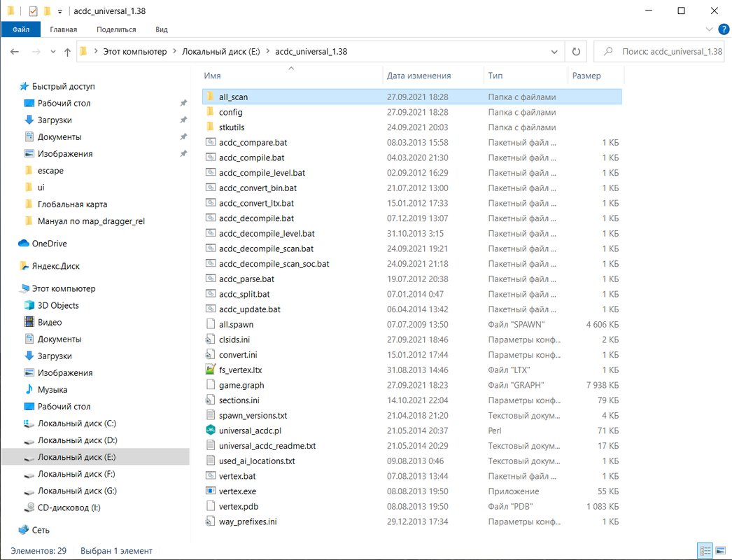Select the universal_acdc.pl Perl file icon
732x560 pixels.
tap(211, 430)
